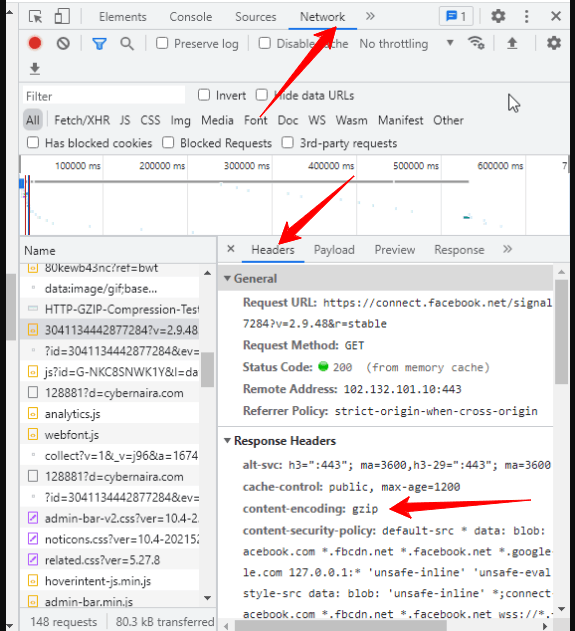Close the request details pane
This screenshot has height=631, width=575.
pos(231,249)
